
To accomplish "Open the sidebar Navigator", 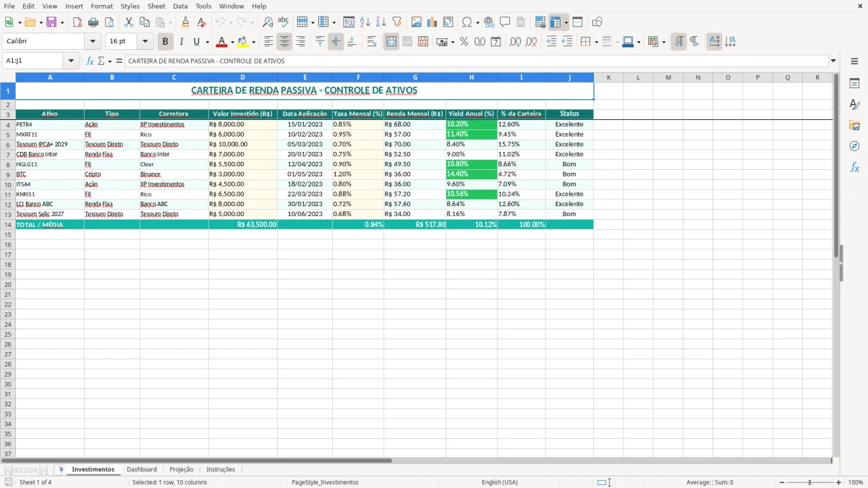I will point(854,146).
